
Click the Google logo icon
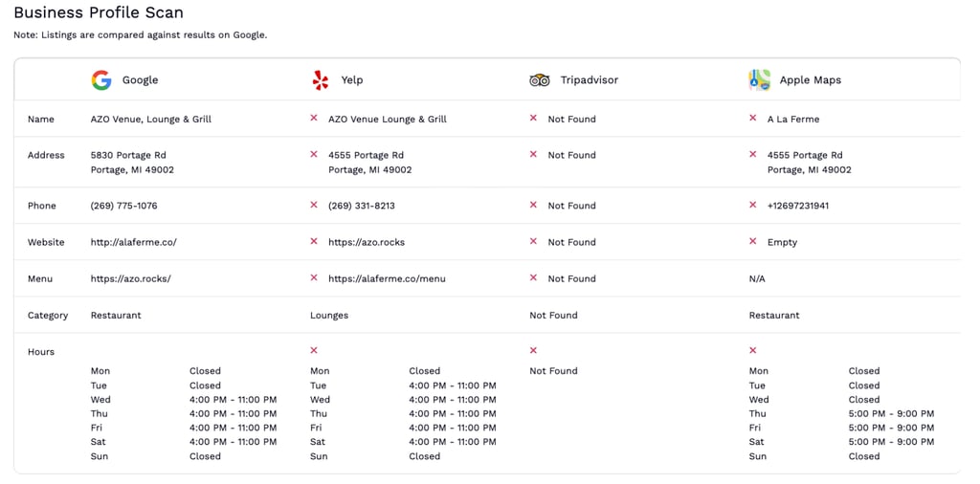click(101, 80)
